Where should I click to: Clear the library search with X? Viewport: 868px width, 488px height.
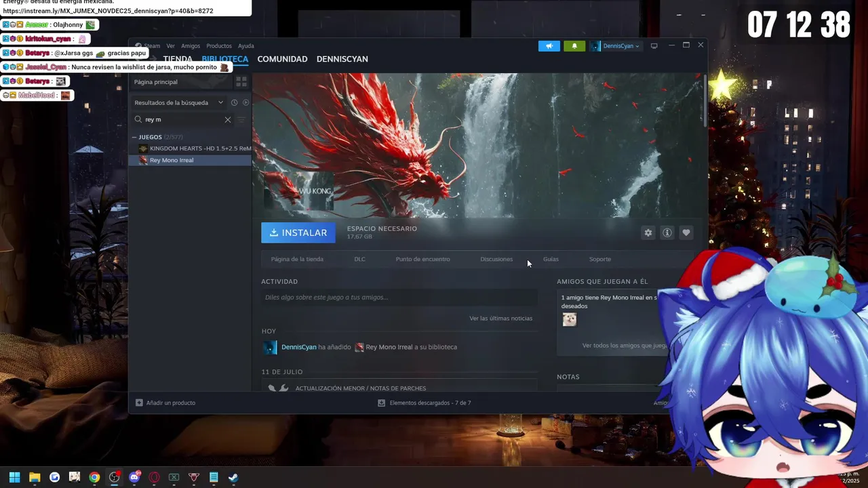[228, 119]
